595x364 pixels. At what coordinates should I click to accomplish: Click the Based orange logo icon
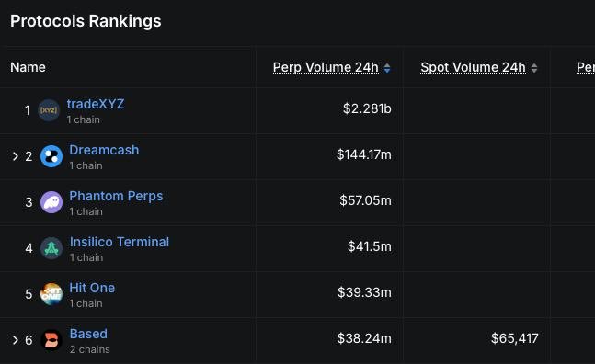point(51,340)
